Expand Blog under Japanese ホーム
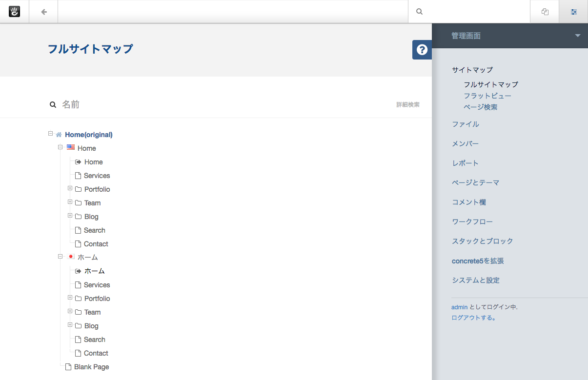Image resolution: width=588 pixels, height=380 pixels. (x=70, y=325)
